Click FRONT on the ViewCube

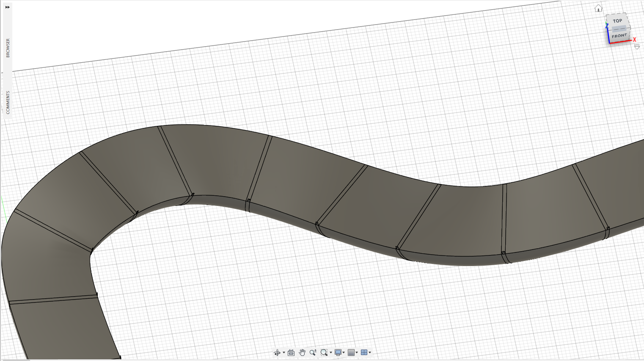(619, 35)
